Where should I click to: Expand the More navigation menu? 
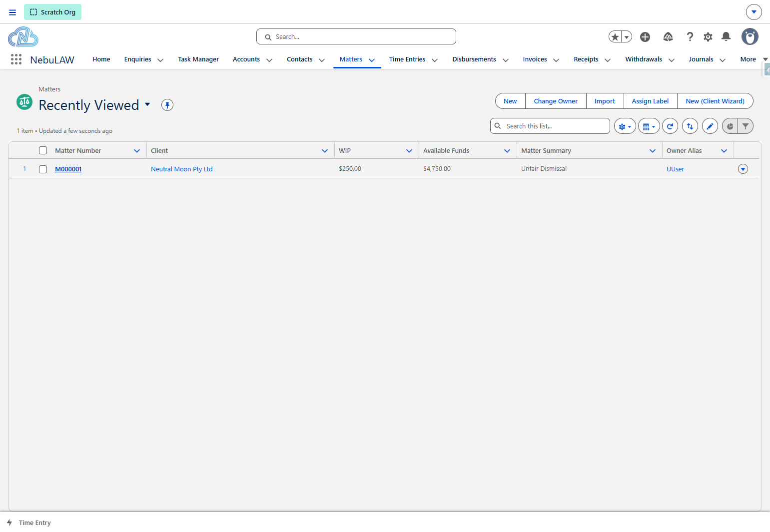click(754, 59)
